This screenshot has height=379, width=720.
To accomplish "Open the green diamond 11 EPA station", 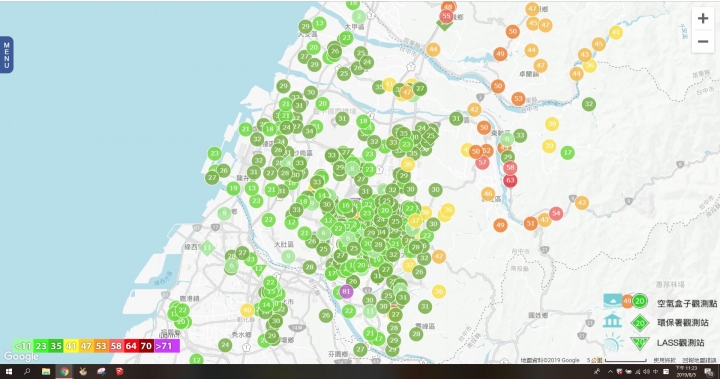I will (x=207, y=248).
